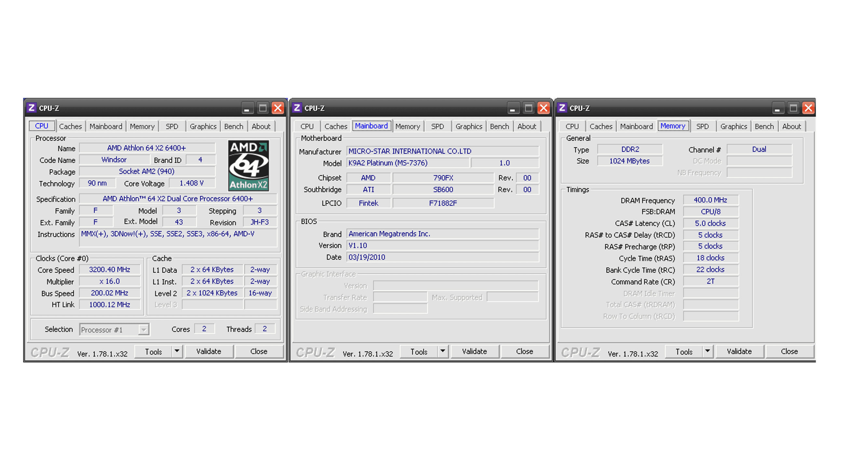Click the CPU-Z logo icon in middle window title bar

(297, 108)
